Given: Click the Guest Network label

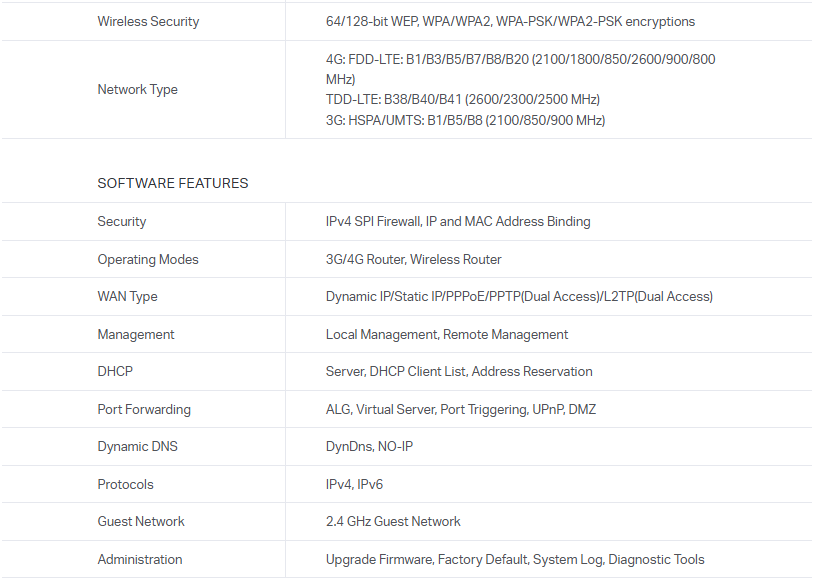Looking at the screenshot, I should coord(141,521).
